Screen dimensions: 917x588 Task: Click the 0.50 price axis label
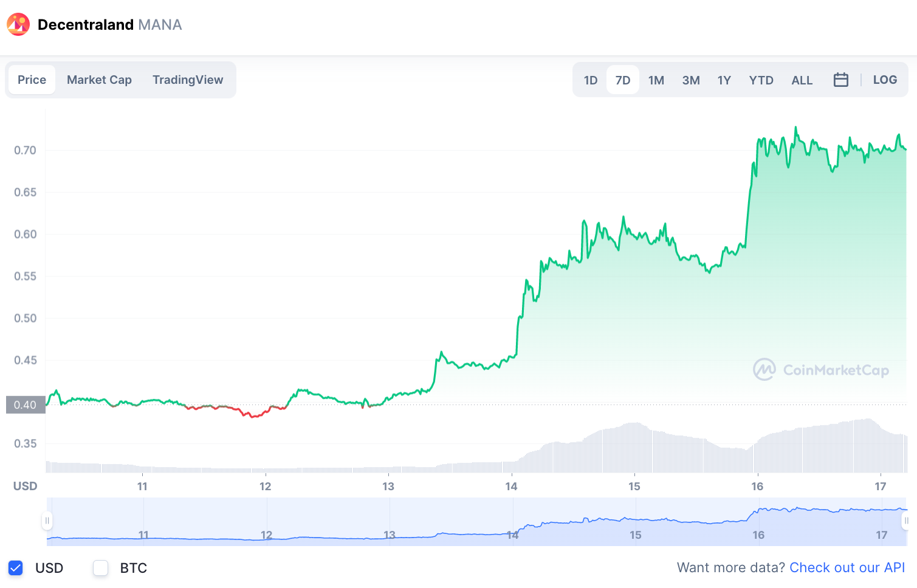click(26, 318)
